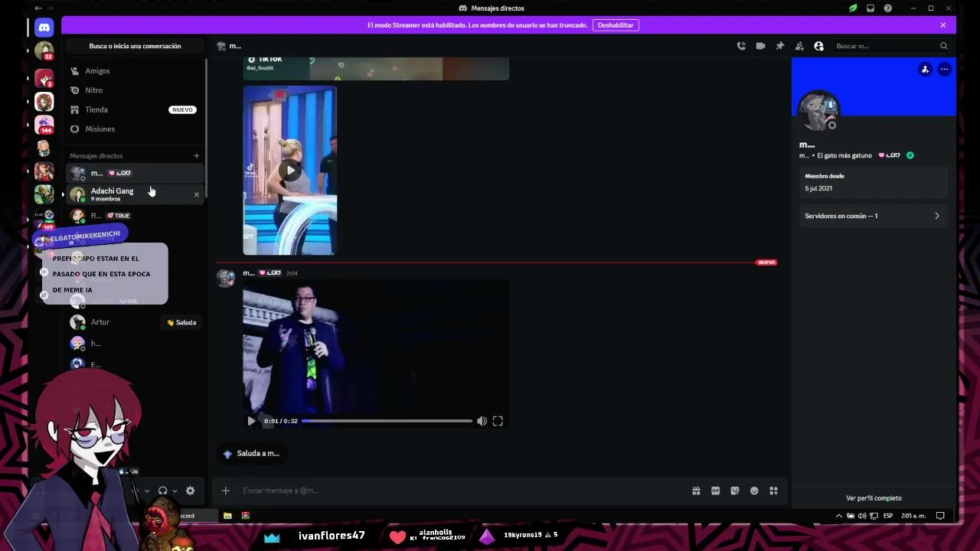Open Ver perfil completo
980x551 pixels.
click(x=874, y=498)
